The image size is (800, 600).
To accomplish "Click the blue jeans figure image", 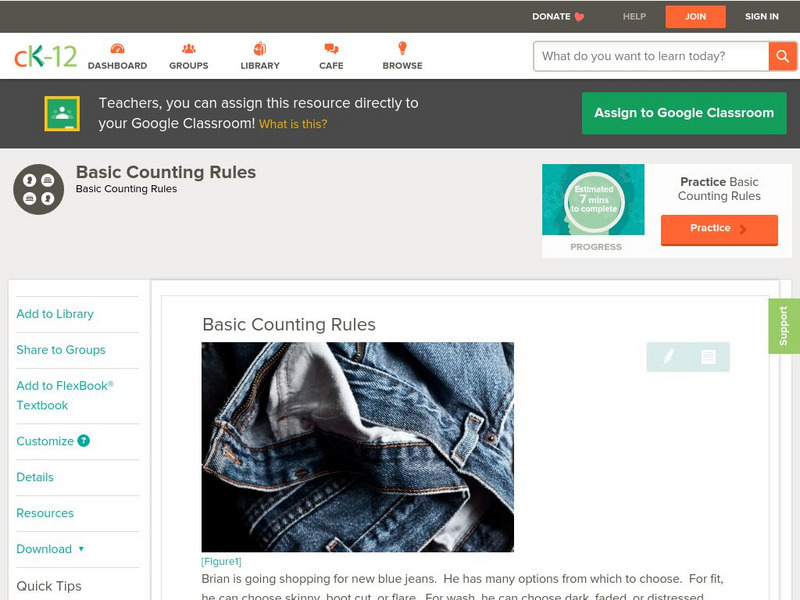I will point(358,447).
